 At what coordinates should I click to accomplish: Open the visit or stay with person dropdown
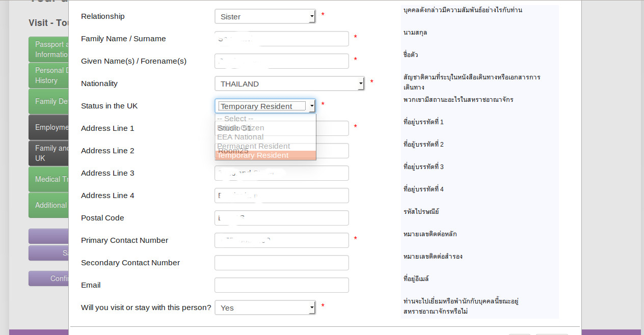(265, 308)
